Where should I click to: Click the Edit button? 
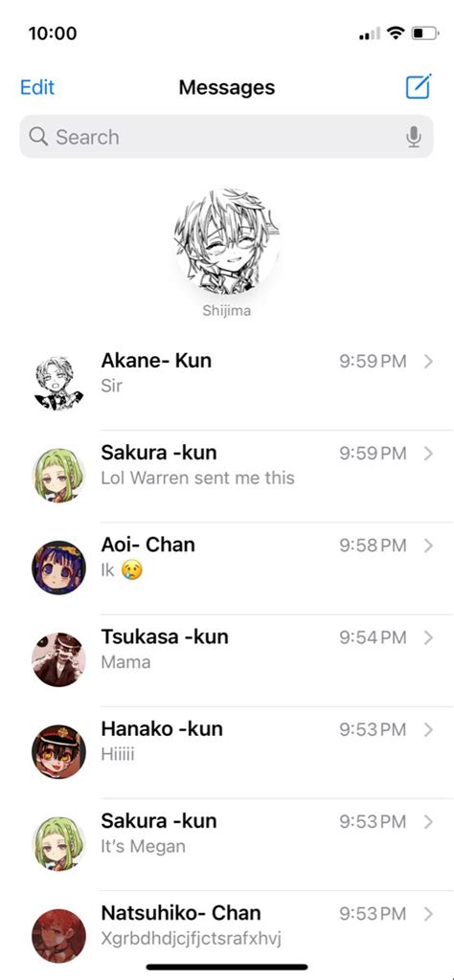coord(37,87)
